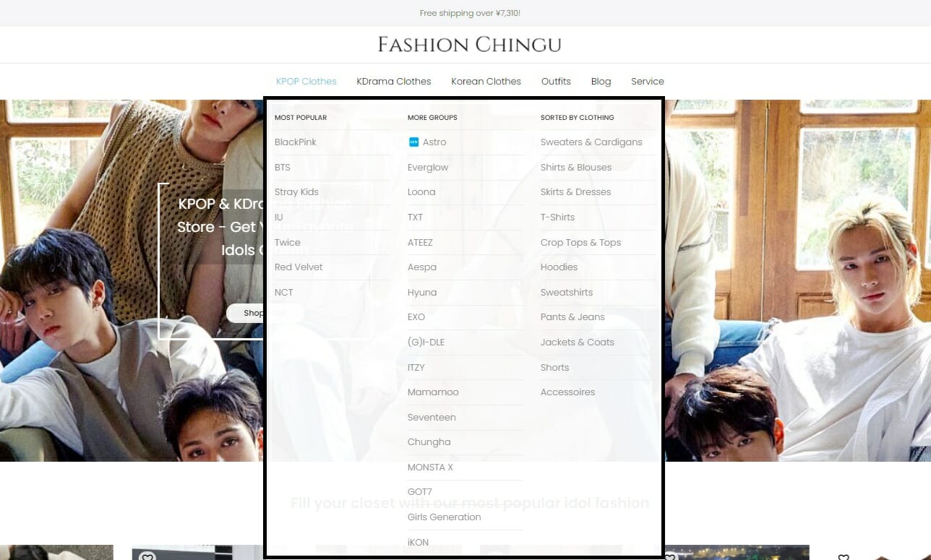Browse Sweaters & Cardigans category

591,142
